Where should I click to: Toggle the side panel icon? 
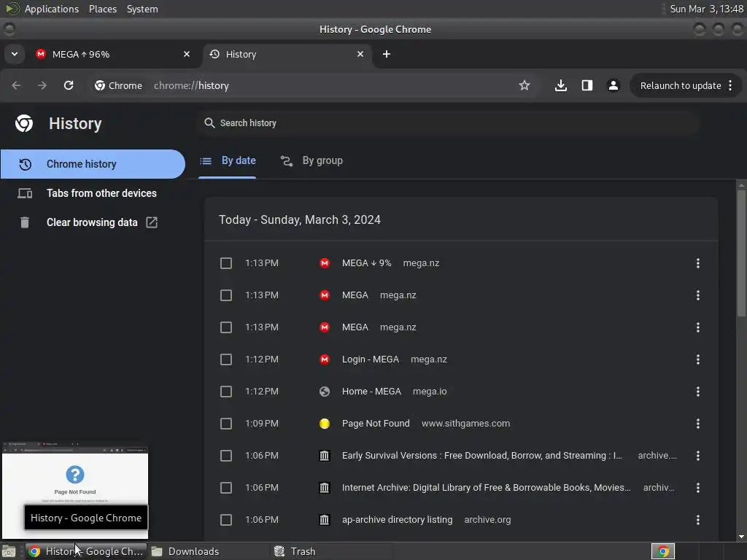click(x=587, y=85)
